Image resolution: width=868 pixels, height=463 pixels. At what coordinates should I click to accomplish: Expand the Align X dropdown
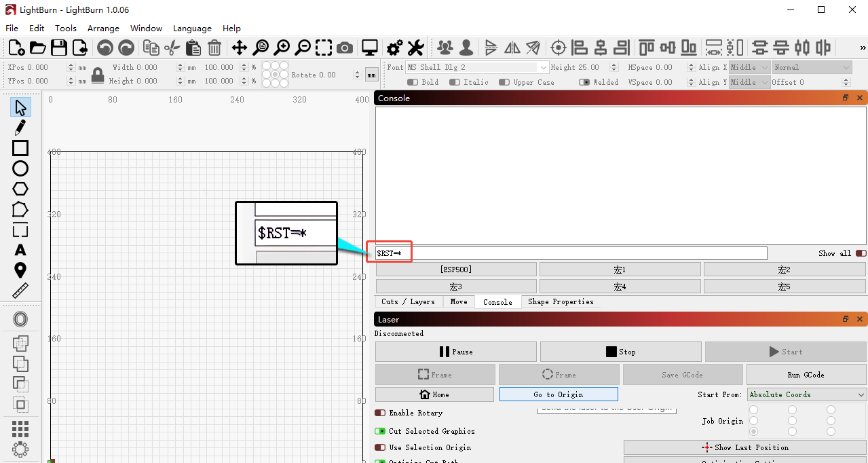click(x=750, y=67)
